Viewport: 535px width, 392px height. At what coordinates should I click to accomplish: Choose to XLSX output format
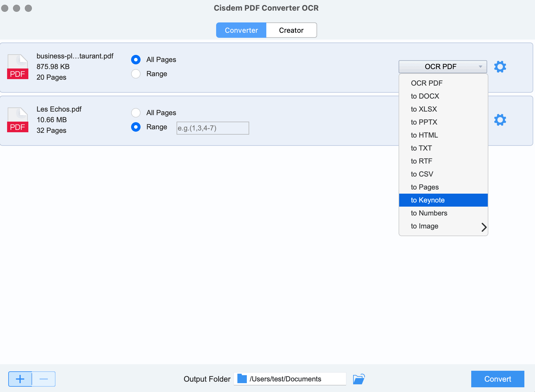click(x=443, y=109)
